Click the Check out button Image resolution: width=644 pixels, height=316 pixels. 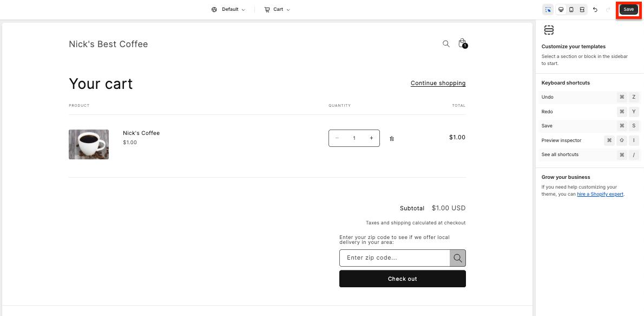pos(403,279)
